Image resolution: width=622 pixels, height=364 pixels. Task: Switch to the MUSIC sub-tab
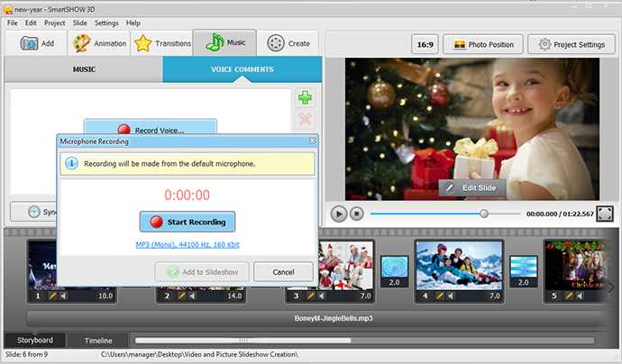click(x=84, y=69)
